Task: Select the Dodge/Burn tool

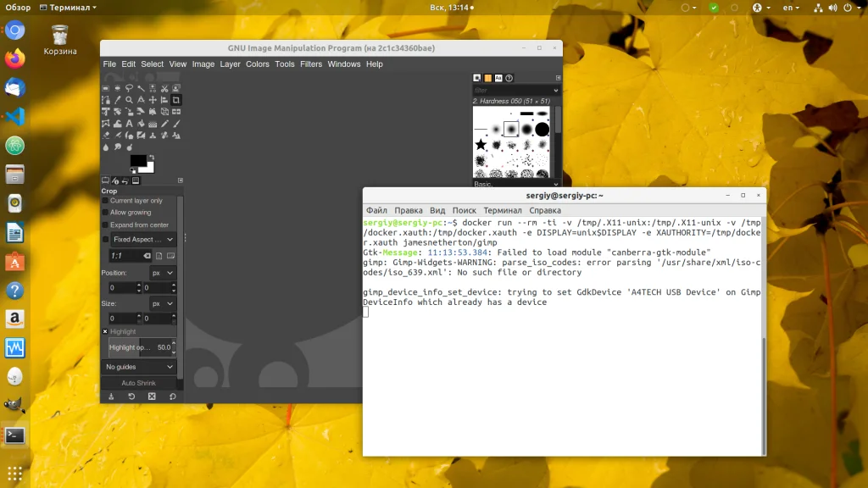Action: pyautogui.click(x=129, y=147)
